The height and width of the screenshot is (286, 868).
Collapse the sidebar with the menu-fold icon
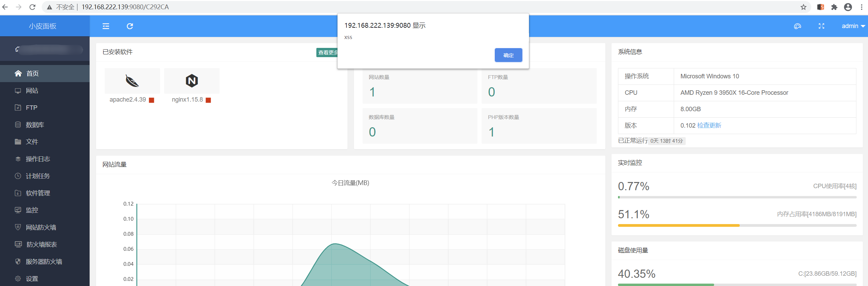(x=106, y=26)
